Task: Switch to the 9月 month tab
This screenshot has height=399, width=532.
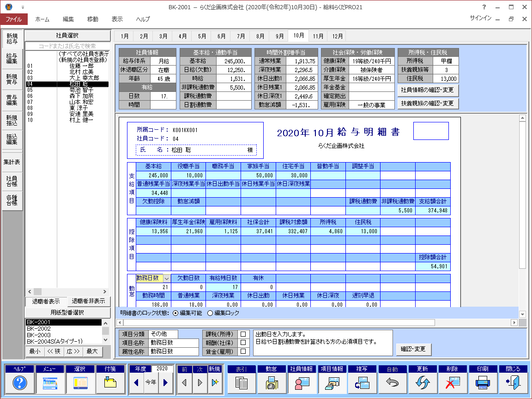Action: point(279,36)
